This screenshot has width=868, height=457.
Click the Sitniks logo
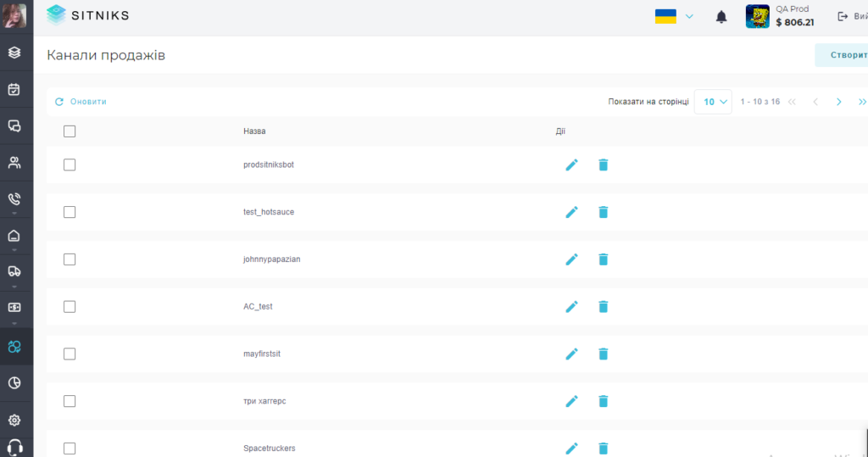tap(87, 15)
